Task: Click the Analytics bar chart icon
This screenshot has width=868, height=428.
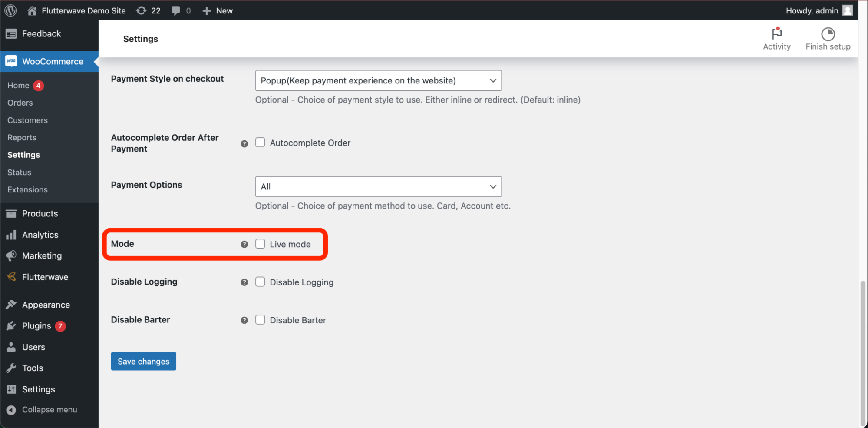Action: click(x=11, y=235)
